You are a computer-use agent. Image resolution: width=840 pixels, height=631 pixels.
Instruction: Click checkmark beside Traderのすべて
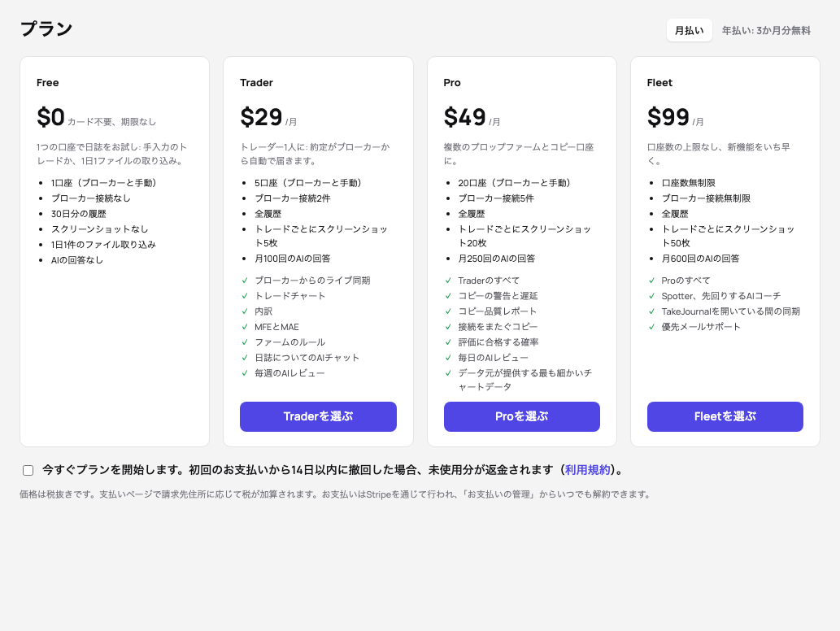coord(448,281)
